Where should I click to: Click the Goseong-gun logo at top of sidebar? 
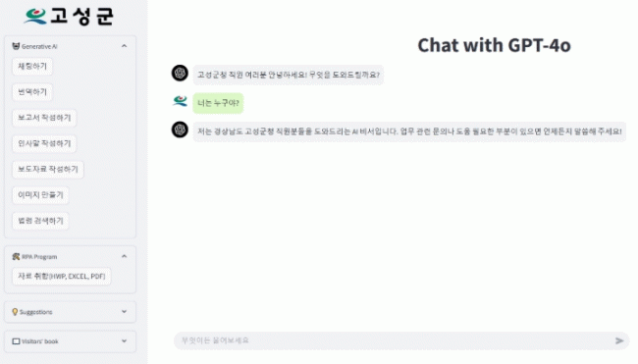[x=69, y=17]
